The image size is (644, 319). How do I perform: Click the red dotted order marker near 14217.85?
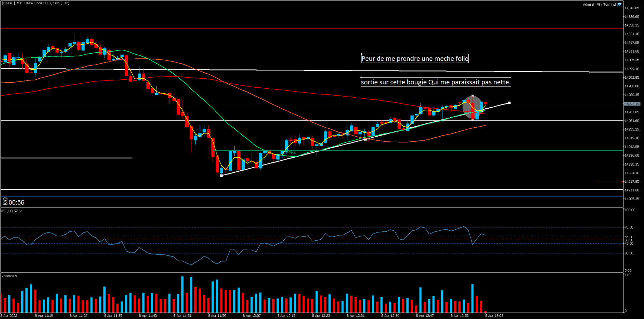[x=610, y=182]
